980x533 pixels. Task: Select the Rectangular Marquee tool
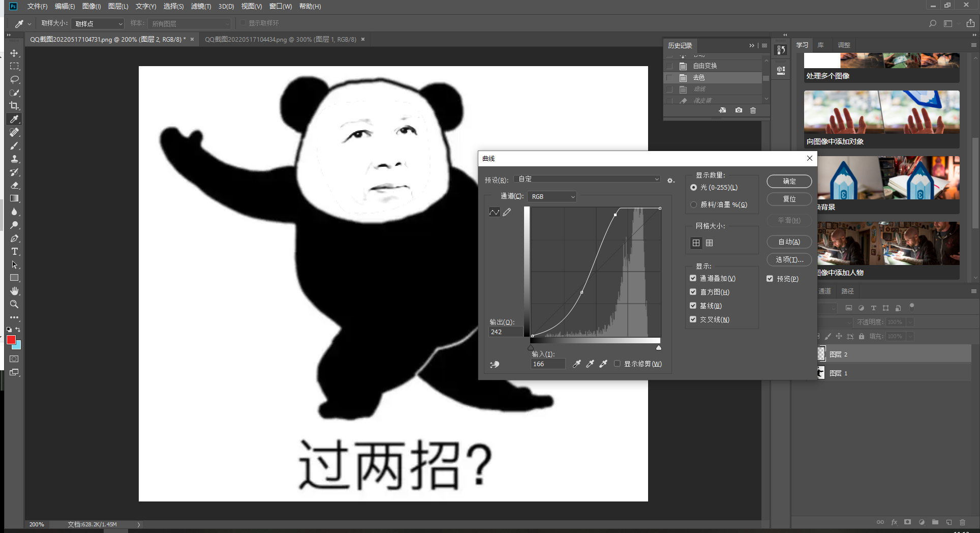14,67
